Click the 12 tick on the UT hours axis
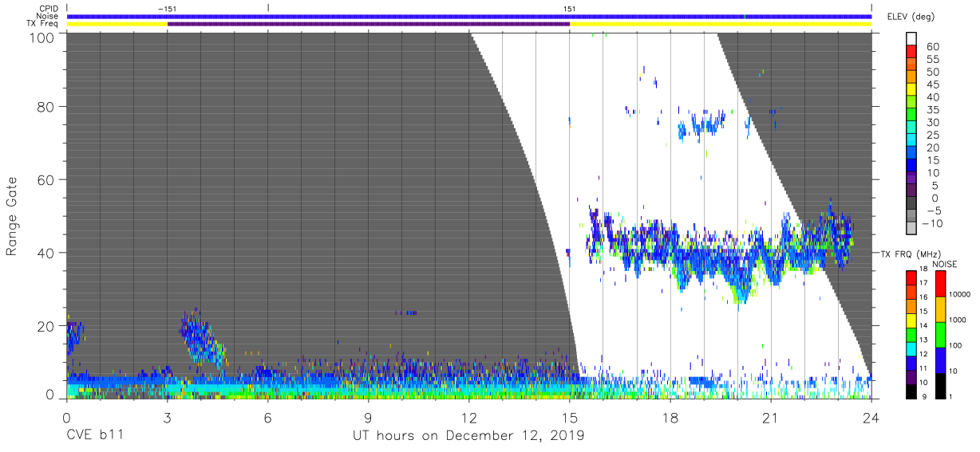Image resolution: width=980 pixels, height=452 pixels. pyautogui.click(x=468, y=416)
